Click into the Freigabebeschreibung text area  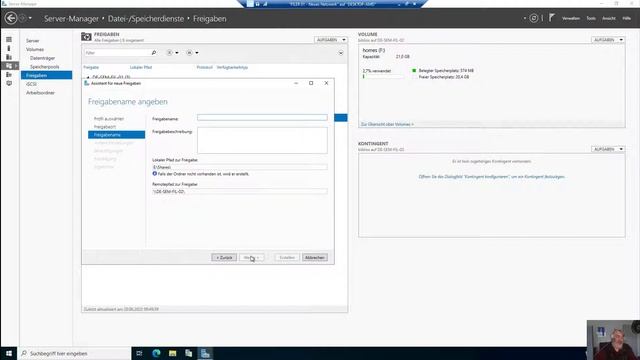pos(262,140)
